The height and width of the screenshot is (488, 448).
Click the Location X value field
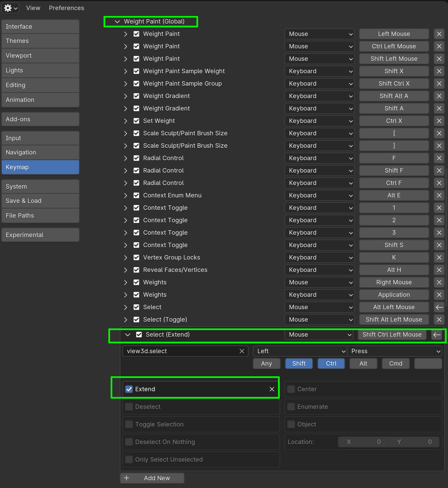click(363, 442)
